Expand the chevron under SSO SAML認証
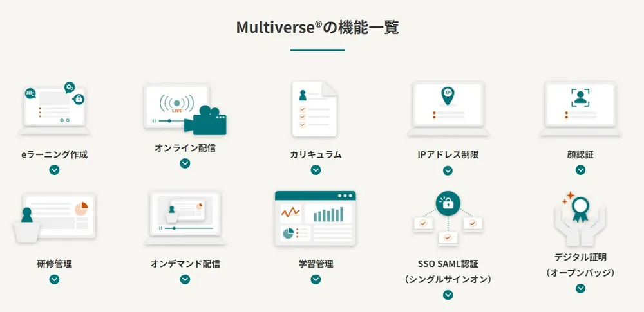 (x=448, y=295)
